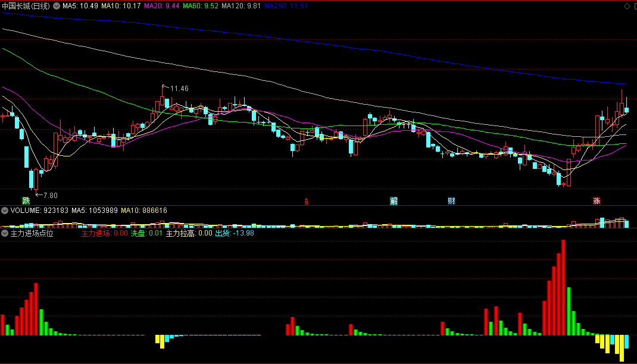Click the volume MA10: 886616 label
Viewport: 637px width, 364px height.
tap(144, 211)
